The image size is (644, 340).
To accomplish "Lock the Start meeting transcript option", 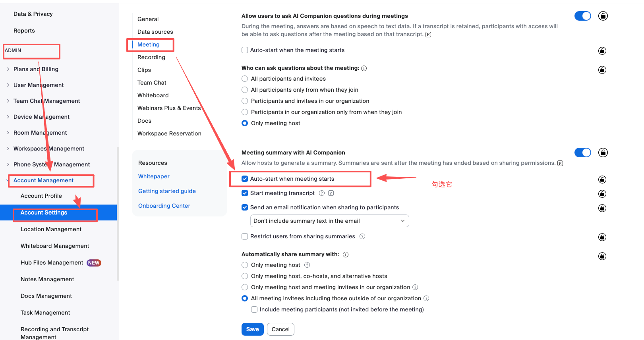I will 602,194.
